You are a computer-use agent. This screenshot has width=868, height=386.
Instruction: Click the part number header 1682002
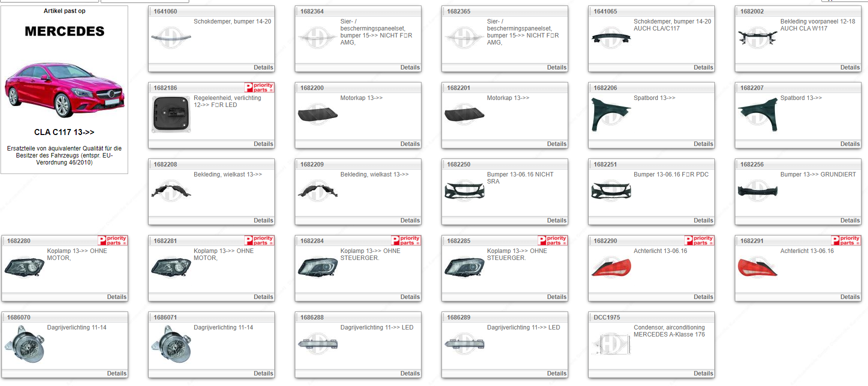[752, 11]
